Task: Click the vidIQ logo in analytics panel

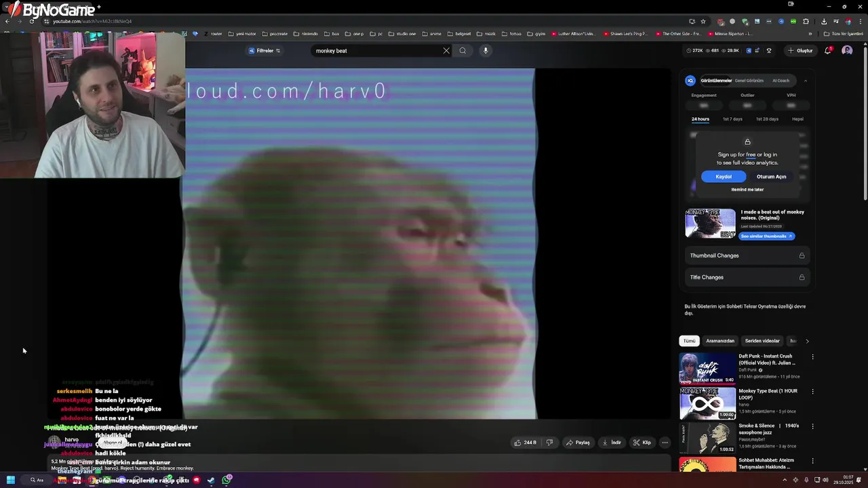Action: point(690,81)
